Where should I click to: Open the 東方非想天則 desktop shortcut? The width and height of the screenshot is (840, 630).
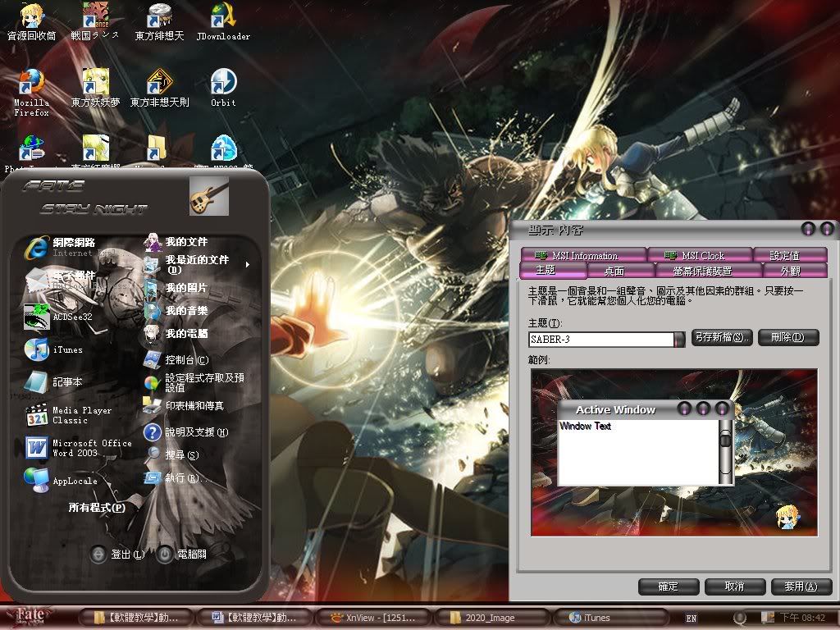point(160,88)
